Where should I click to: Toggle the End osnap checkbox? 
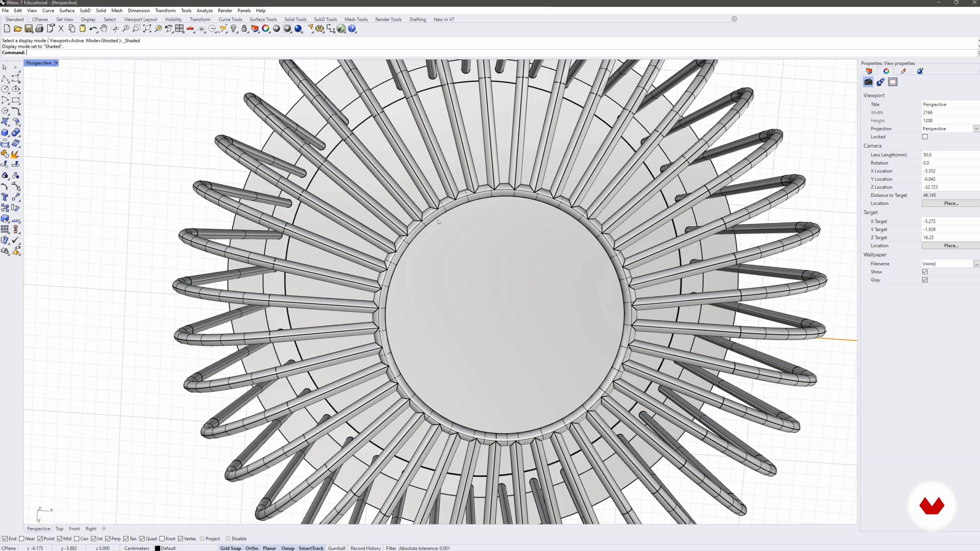point(5,539)
